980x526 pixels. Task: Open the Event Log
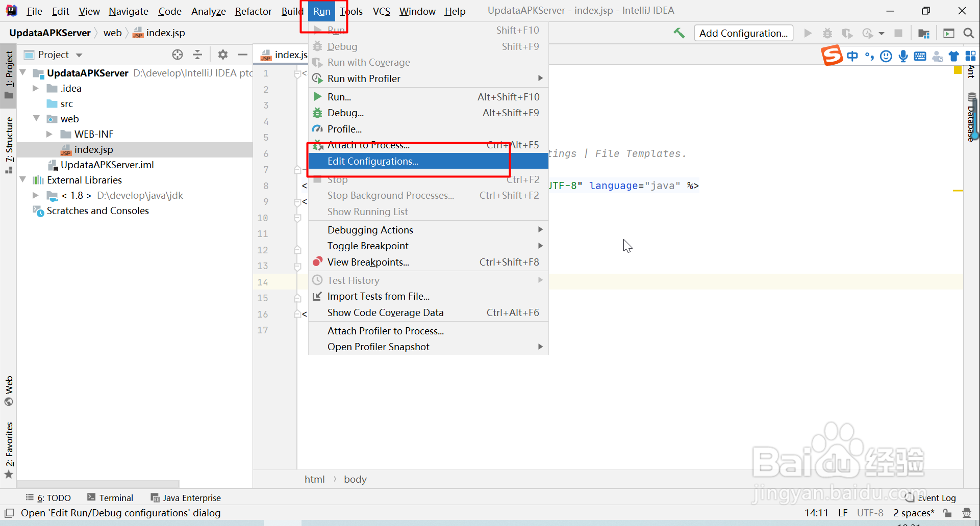(x=936, y=497)
